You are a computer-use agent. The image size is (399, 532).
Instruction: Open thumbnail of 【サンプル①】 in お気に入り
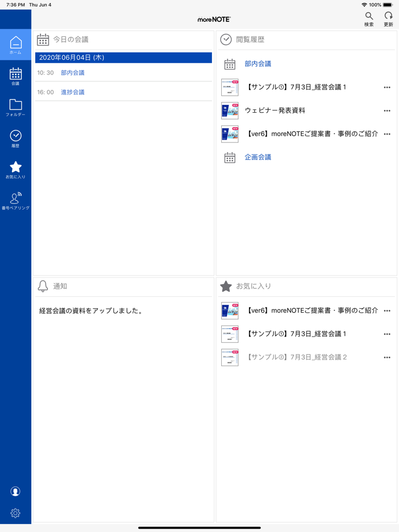[x=230, y=334]
